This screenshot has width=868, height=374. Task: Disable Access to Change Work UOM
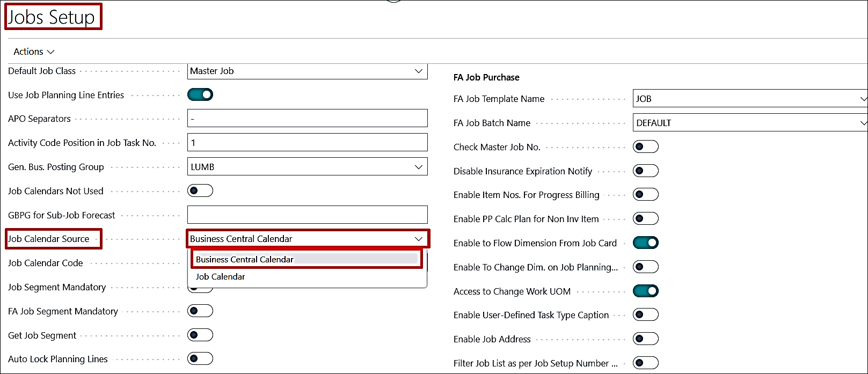(645, 291)
